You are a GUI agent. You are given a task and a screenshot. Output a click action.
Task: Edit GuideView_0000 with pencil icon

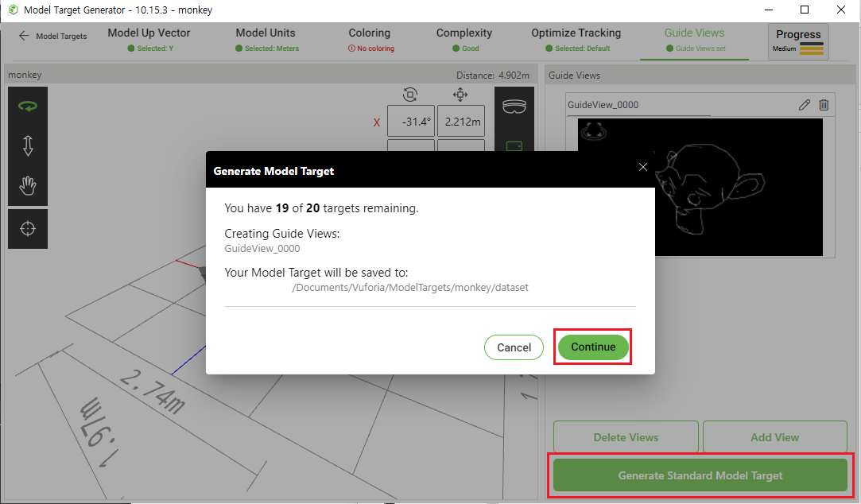(x=805, y=105)
